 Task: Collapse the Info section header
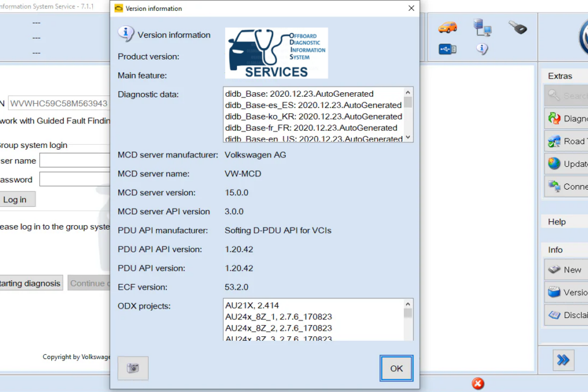[565, 250]
